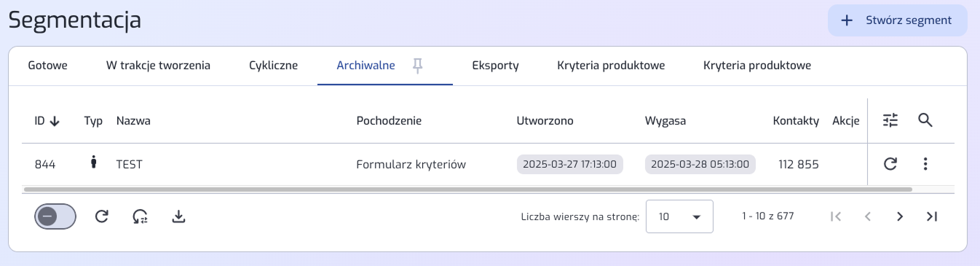Download the segment list via download icon

pyautogui.click(x=178, y=216)
